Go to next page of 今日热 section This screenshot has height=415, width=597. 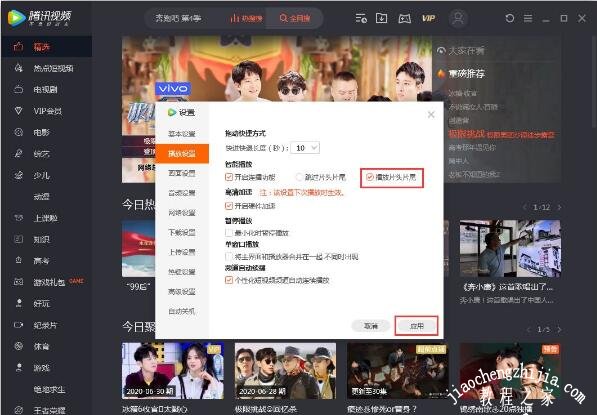[x=559, y=207]
